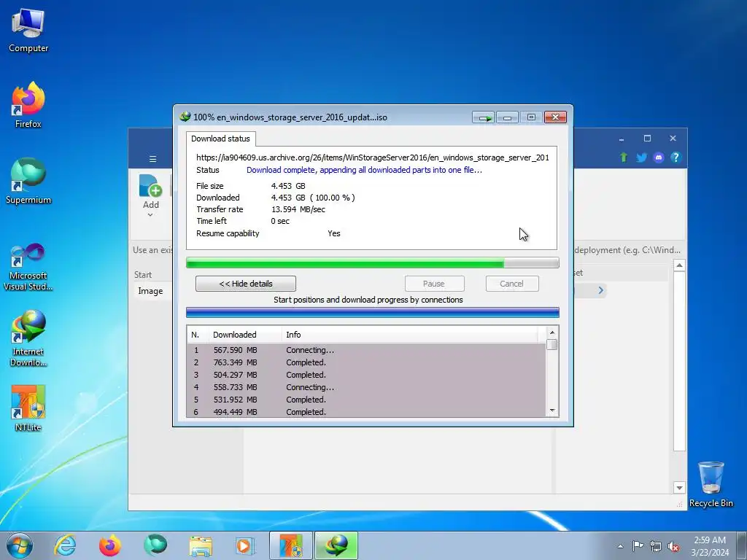This screenshot has height=560, width=747.
Task: Switch to Internet Download Manager taskbar button
Action: pyautogui.click(x=336, y=545)
